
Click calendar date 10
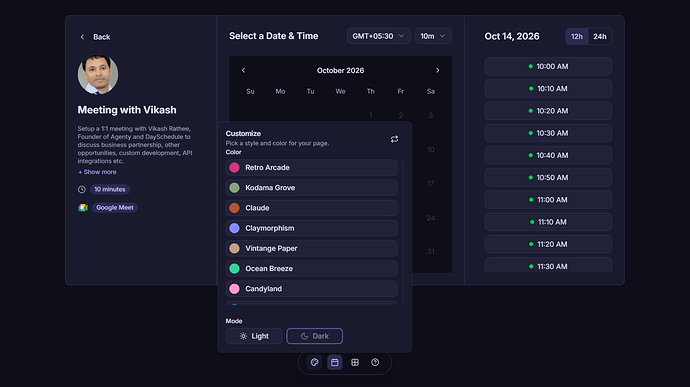click(430, 150)
